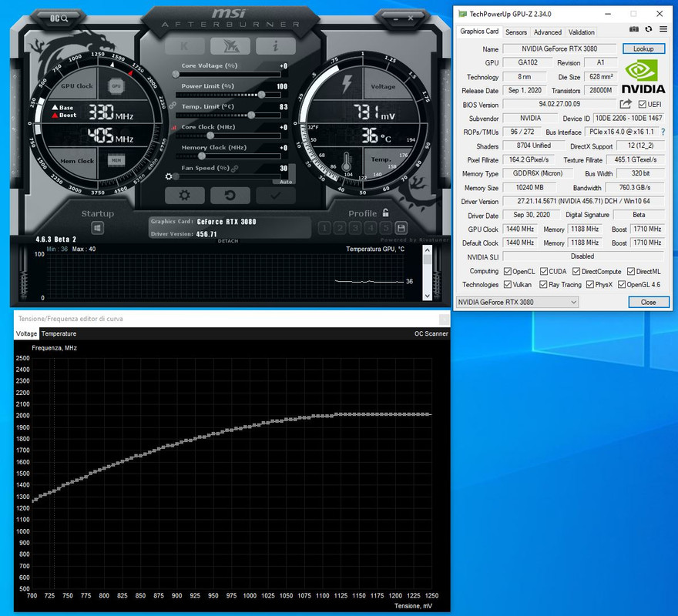Select profile slot 1

(x=324, y=228)
